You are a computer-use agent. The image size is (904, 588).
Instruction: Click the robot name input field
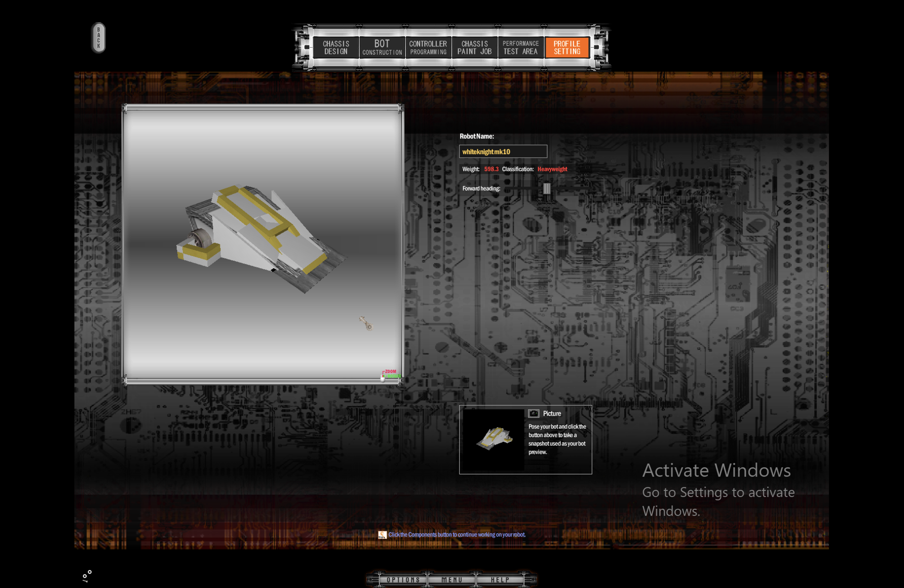(x=503, y=152)
